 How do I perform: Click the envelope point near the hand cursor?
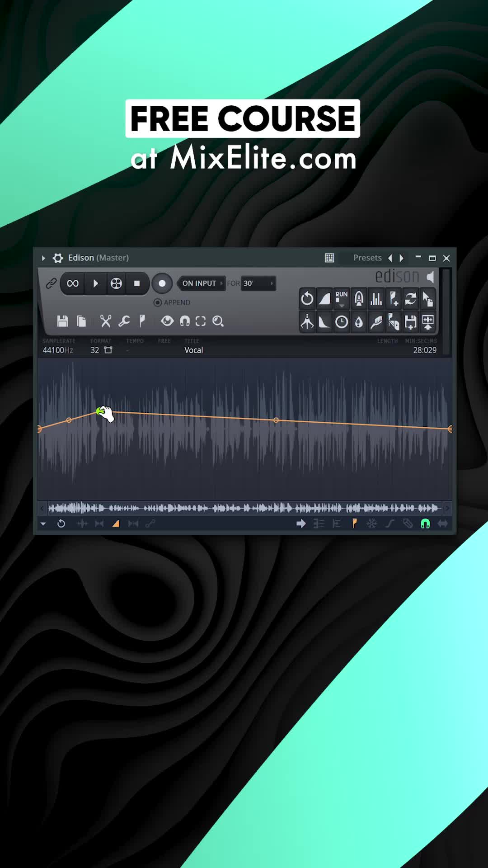[99, 411]
